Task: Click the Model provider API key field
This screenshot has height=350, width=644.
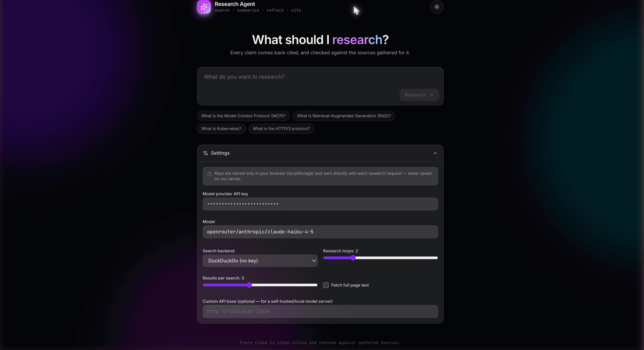Action: click(320, 204)
